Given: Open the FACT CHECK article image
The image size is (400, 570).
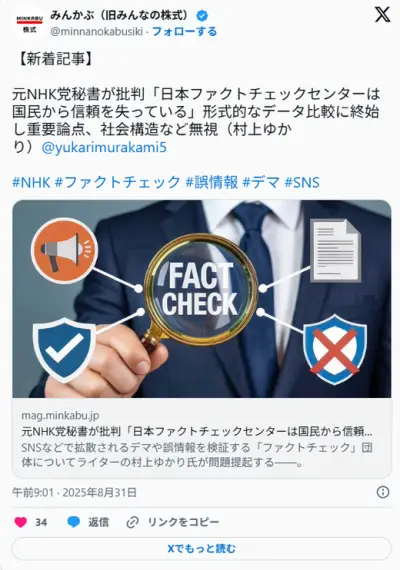Looking at the screenshot, I should [x=202, y=299].
